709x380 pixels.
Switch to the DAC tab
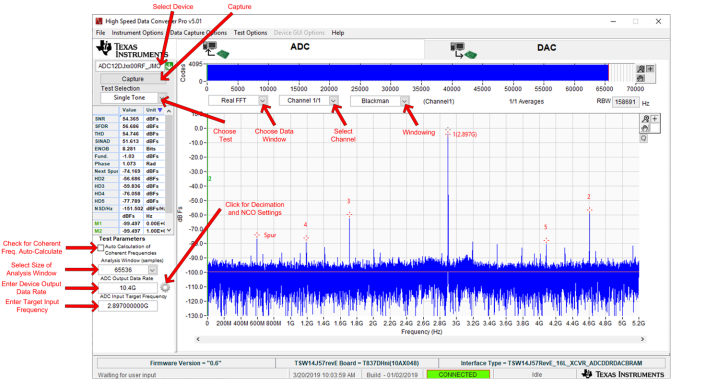pos(547,49)
